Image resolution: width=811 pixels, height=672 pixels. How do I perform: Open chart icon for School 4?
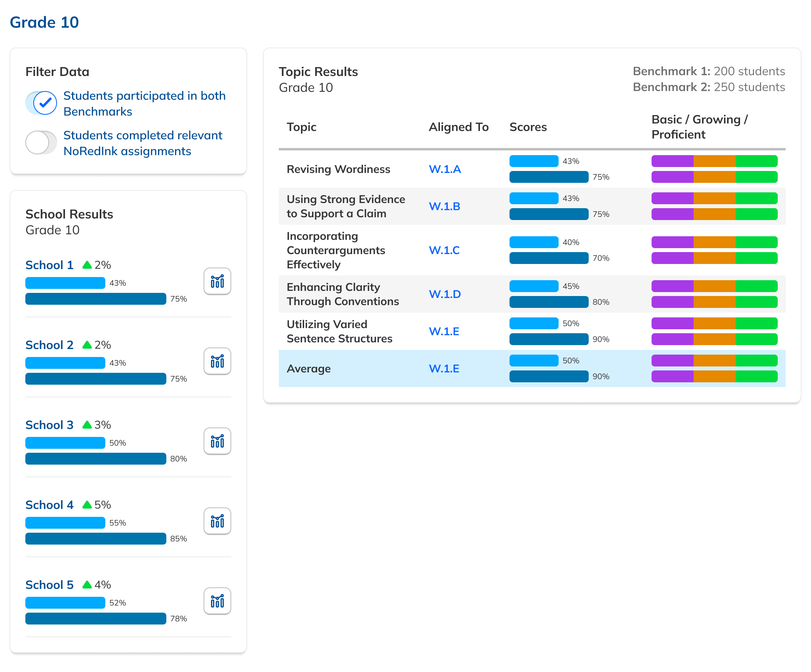(217, 521)
